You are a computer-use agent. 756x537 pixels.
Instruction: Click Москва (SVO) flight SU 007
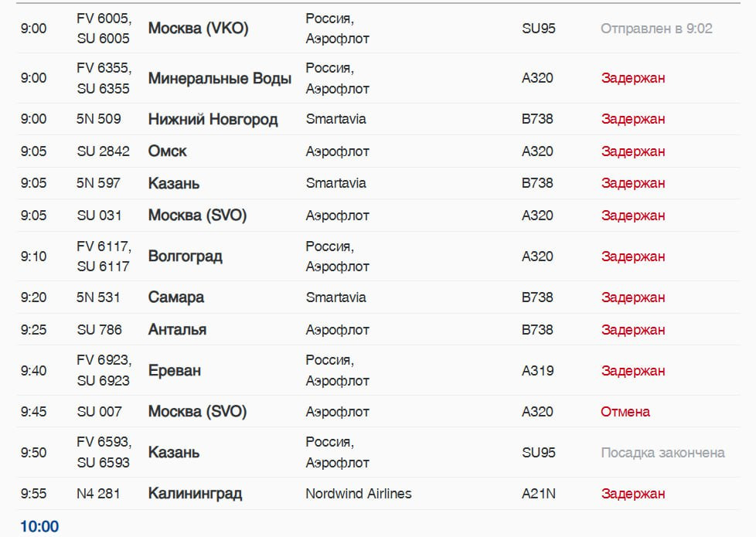[197, 412]
